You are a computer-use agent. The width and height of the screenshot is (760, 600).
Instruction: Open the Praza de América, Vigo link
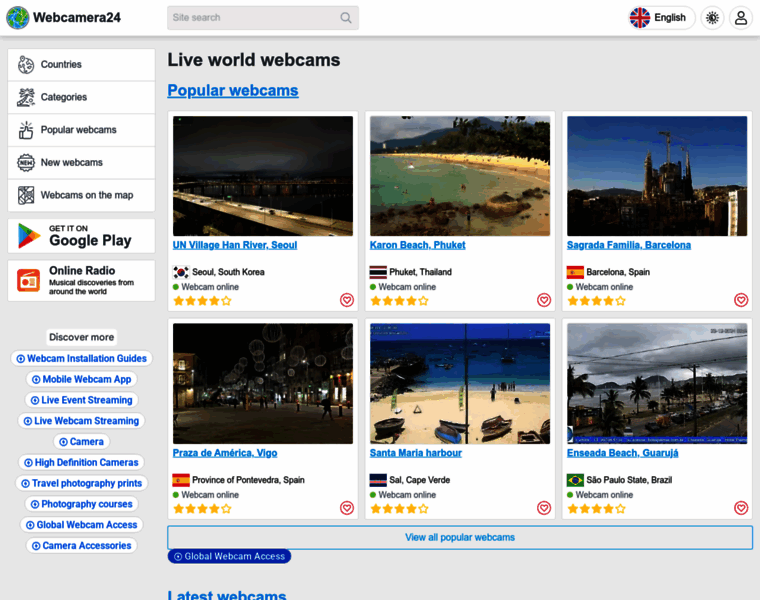225,453
